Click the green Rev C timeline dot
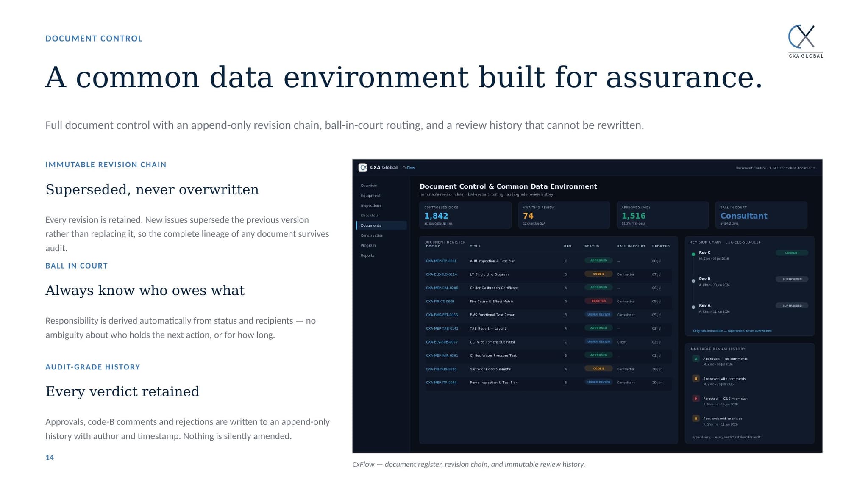The width and height of the screenshot is (868, 488). pyautogui.click(x=693, y=254)
